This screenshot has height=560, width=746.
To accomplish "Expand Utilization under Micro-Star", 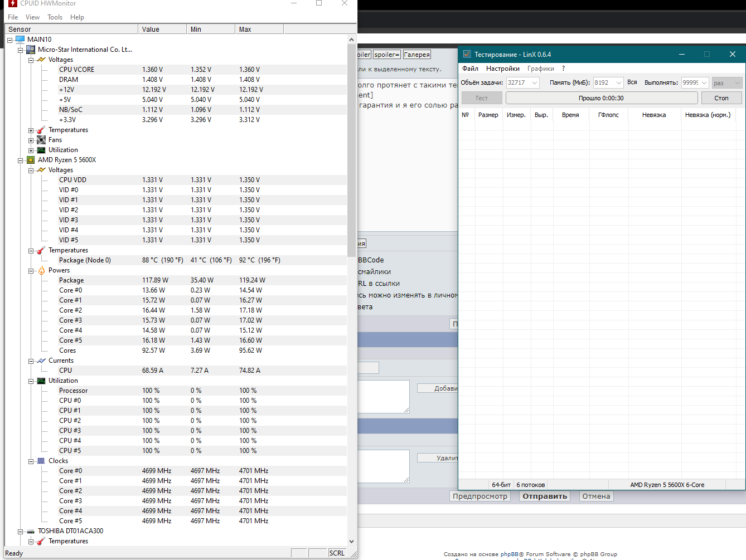I will click(x=31, y=150).
